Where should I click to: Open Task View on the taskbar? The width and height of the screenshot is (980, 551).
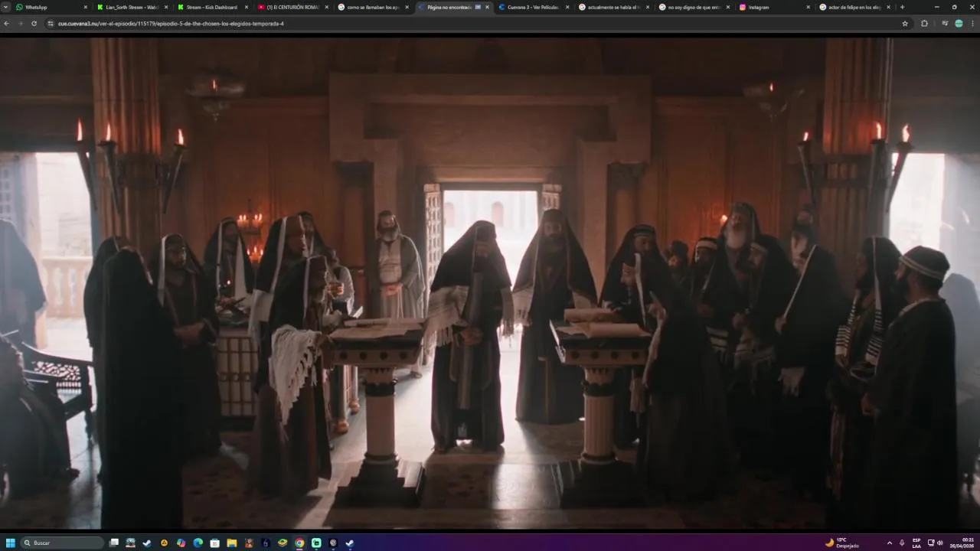tap(114, 543)
